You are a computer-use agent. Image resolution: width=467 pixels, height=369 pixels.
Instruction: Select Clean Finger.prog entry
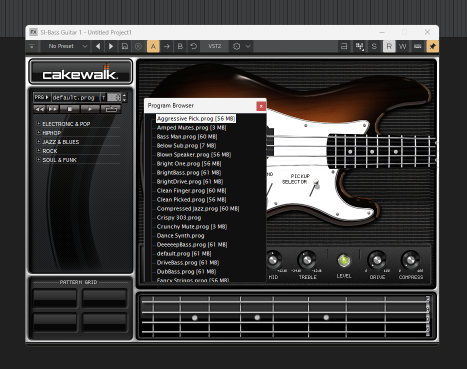point(191,191)
